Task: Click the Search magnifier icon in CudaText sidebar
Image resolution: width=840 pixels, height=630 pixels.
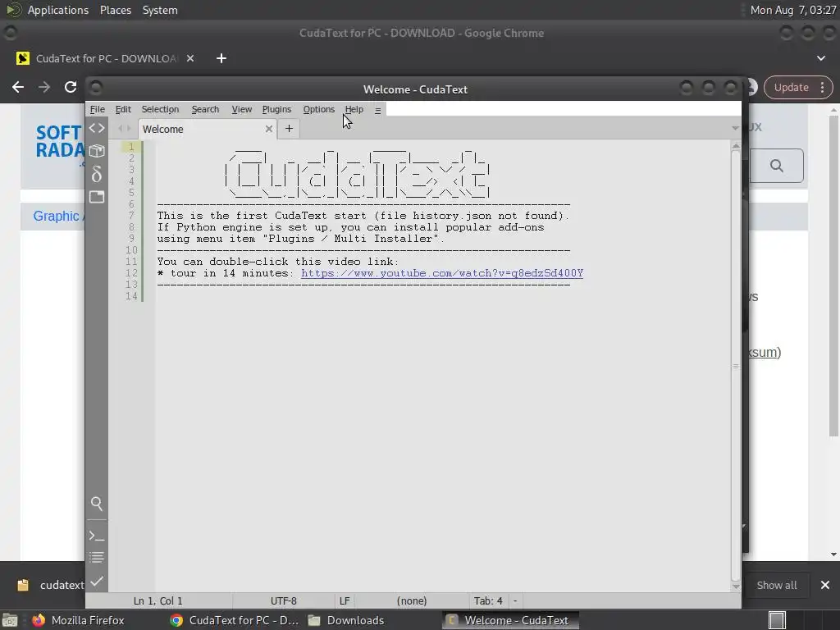Action: pos(97,504)
